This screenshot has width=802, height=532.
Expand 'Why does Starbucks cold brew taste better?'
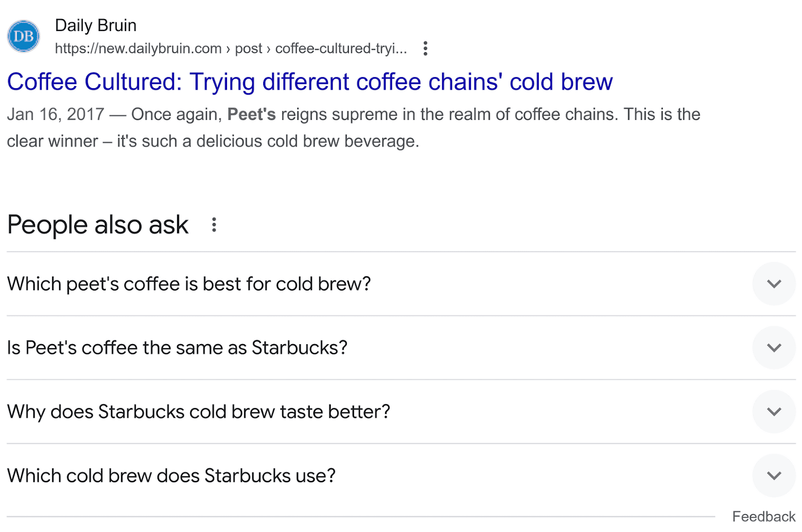[773, 412]
